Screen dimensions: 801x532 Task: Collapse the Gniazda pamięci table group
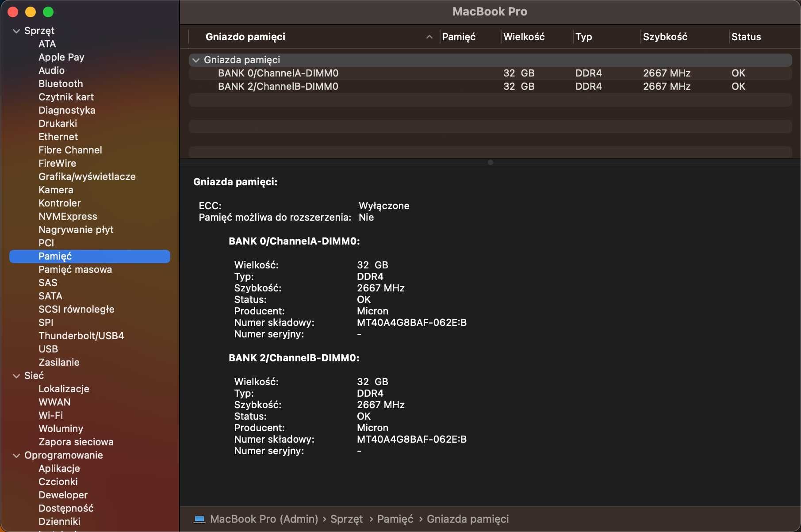click(196, 60)
